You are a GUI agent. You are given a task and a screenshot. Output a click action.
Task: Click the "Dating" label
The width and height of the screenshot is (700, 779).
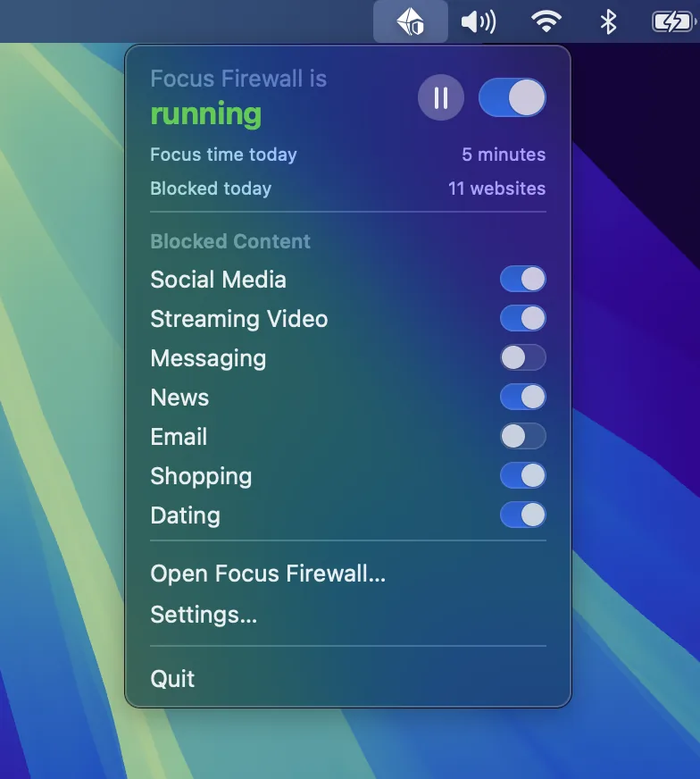(x=185, y=515)
